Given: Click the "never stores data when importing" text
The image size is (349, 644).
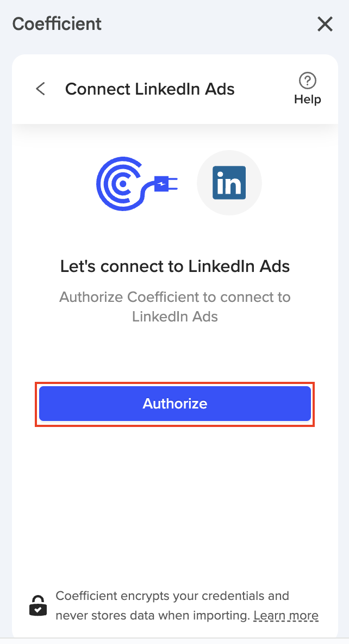Looking at the screenshot, I should [x=153, y=616].
